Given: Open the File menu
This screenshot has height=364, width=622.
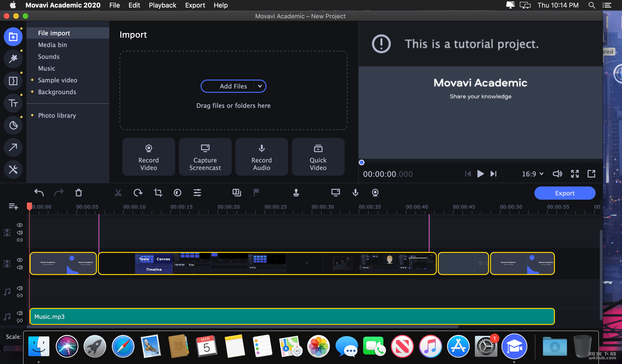Looking at the screenshot, I should [114, 5].
